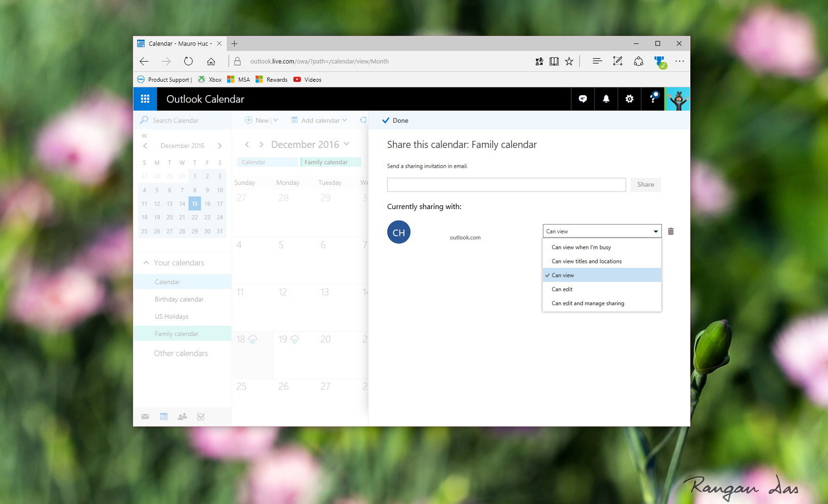Image resolution: width=828 pixels, height=504 pixels.
Task: Open the Tasks icon at bottom left
Action: (201, 416)
